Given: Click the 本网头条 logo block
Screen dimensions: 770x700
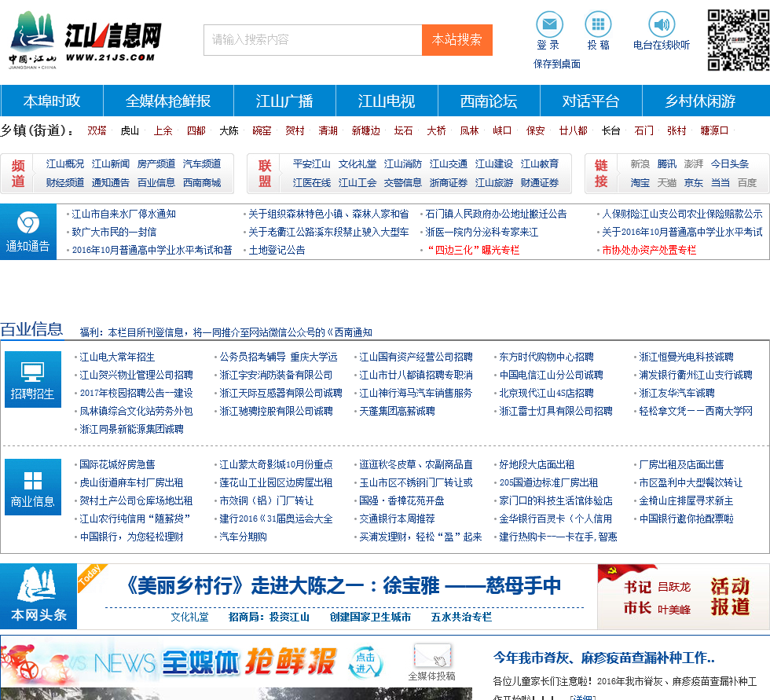Looking at the screenshot, I should click(38, 596).
